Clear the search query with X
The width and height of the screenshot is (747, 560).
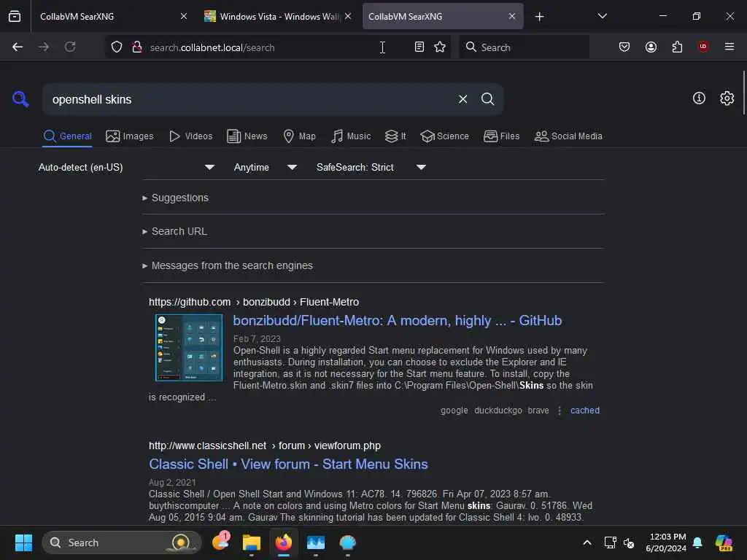tap(462, 99)
